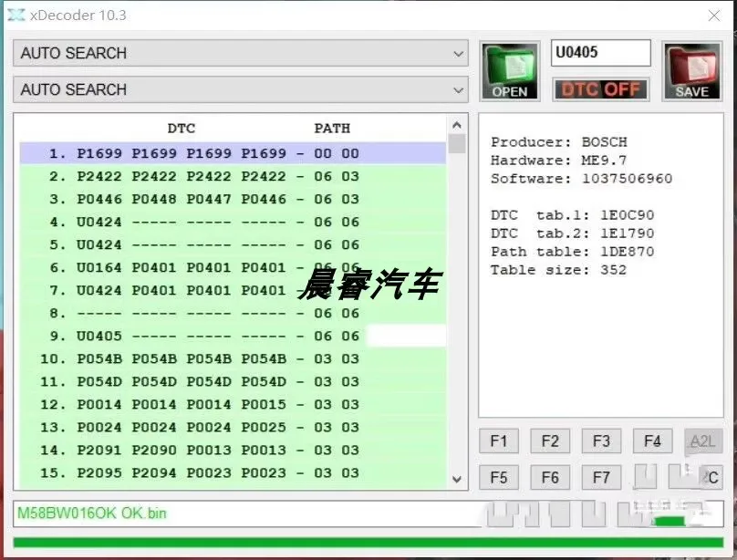Click the F6 button

[550, 477]
